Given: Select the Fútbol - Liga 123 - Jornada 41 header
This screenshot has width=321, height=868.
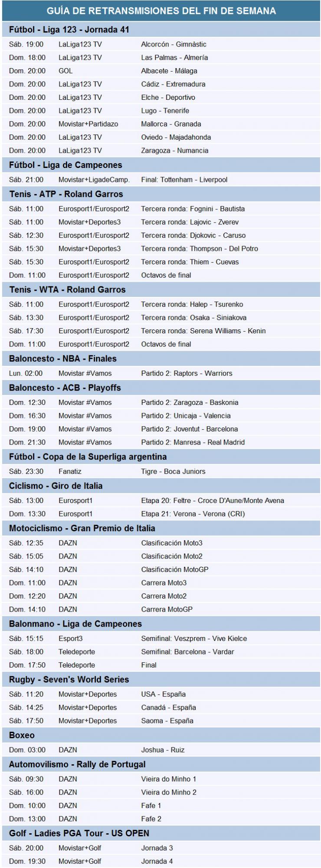Looking at the screenshot, I should point(69,30).
